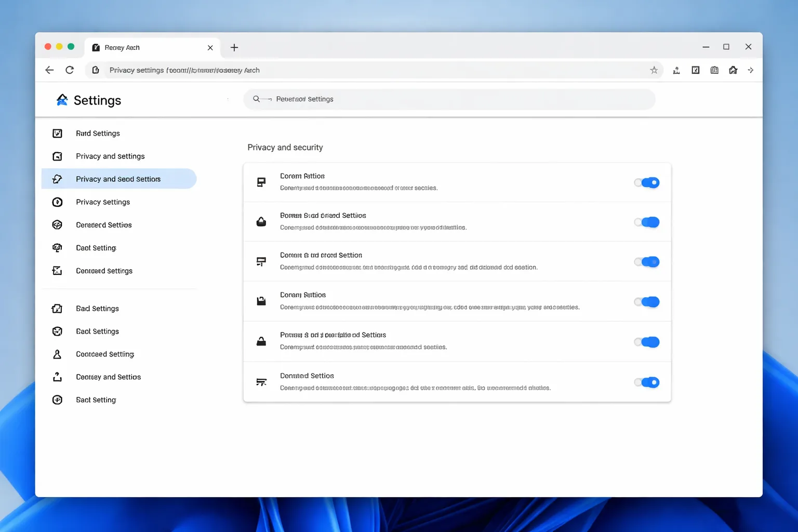Click the Settings logo icon

[62, 100]
